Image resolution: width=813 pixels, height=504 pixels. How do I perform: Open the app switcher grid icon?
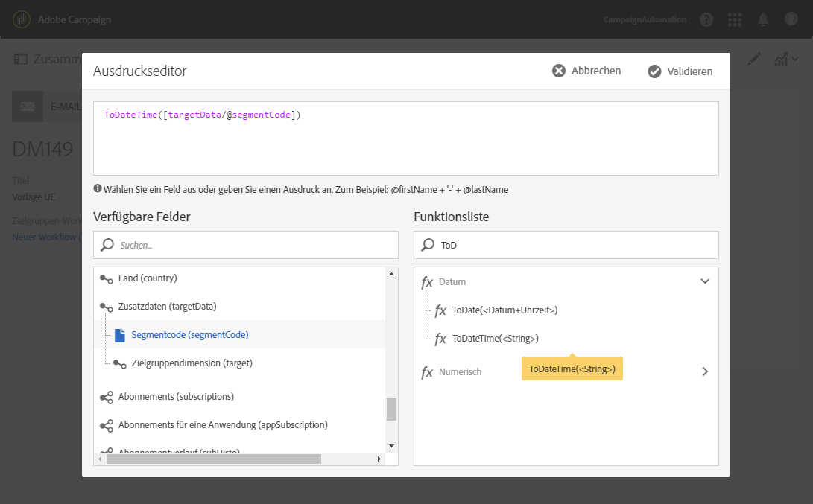point(735,20)
